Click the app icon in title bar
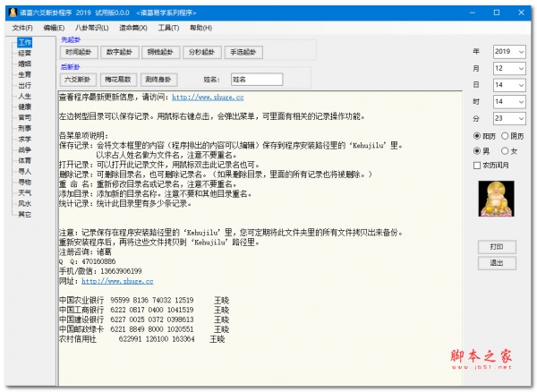Image resolution: width=537 pixels, height=392 pixels. 8,8
